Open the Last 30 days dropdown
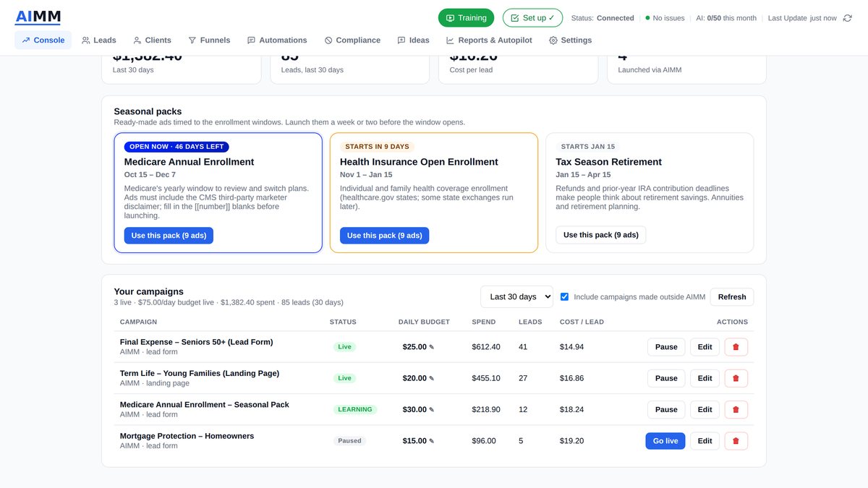Screen dimensions: 868x488 point(516,296)
